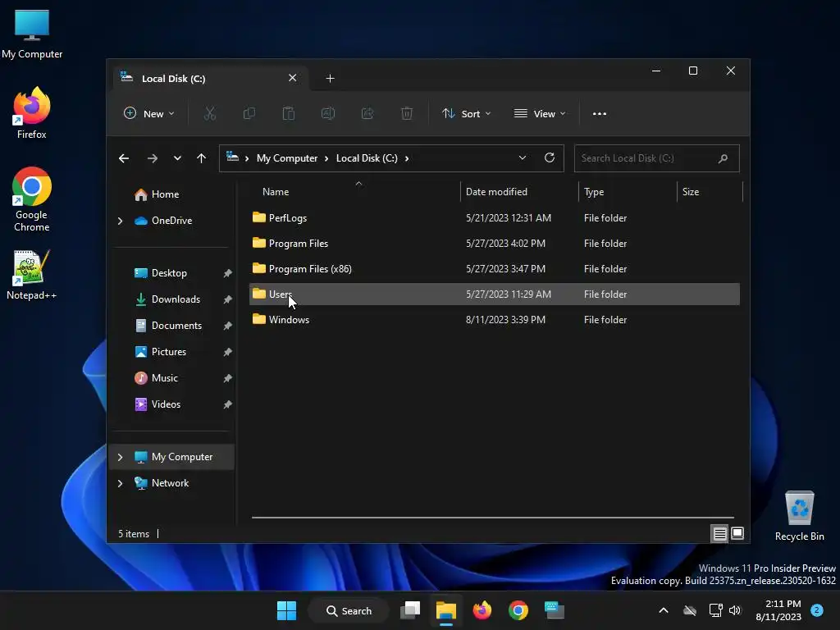Click the Recycle Bin desktop icon
The height and width of the screenshot is (630, 840).
799,516
